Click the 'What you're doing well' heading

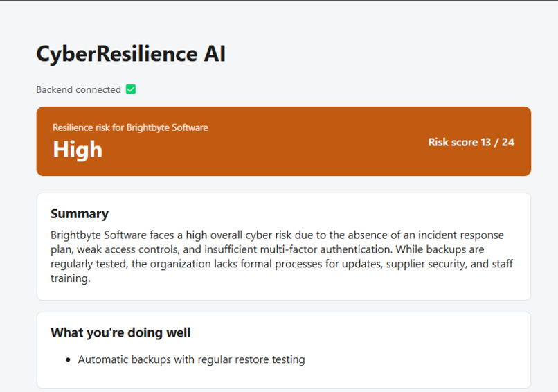tap(120, 332)
